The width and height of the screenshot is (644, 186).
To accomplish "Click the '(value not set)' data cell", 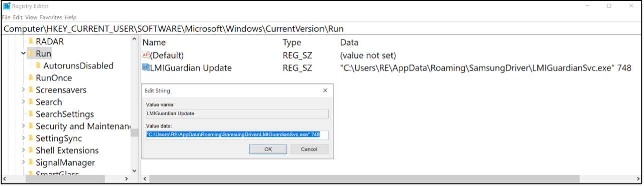I will [368, 55].
